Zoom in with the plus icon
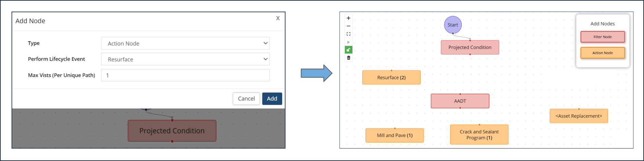644x161 pixels. point(348,18)
